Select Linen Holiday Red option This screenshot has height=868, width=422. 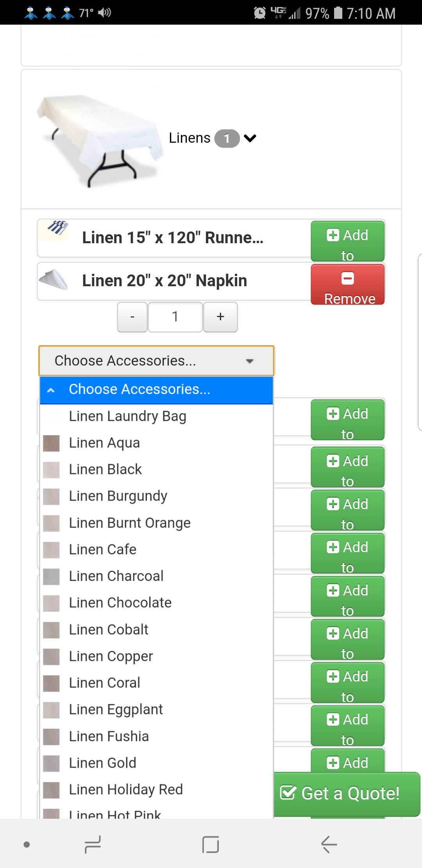[126, 790]
